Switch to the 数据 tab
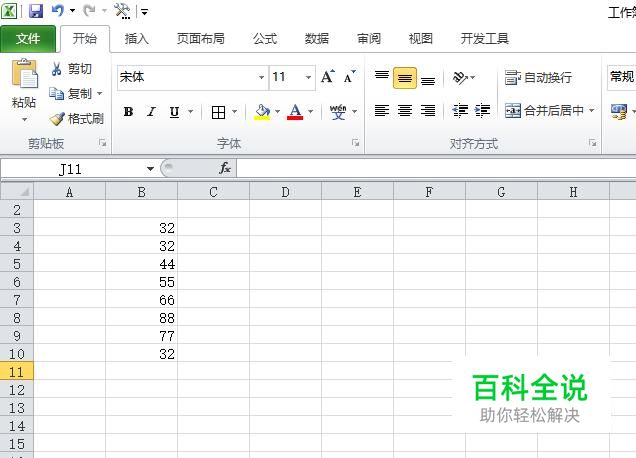Image resolution: width=636 pixels, height=458 pixels. point(317,39)
